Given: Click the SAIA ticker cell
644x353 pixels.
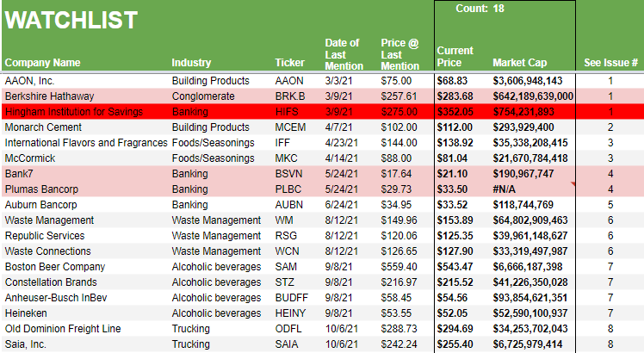Looking at the screenshot, I should click(x=287, y=344).
